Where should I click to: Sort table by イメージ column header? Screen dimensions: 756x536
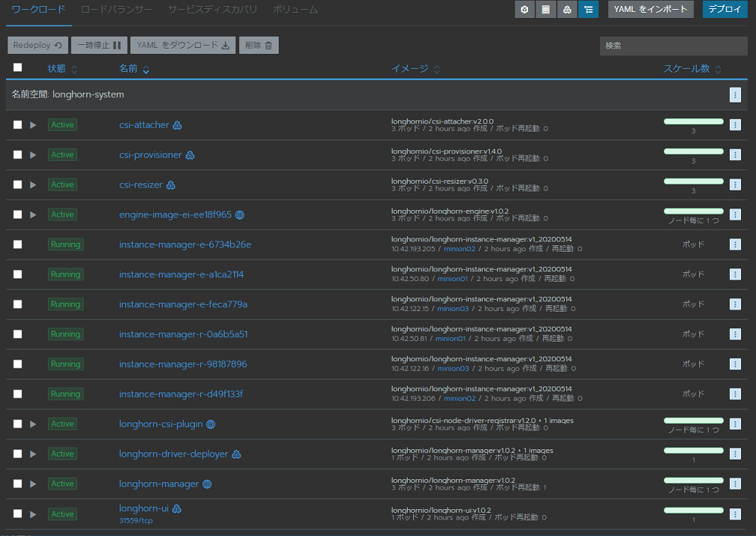coord(415,69)
